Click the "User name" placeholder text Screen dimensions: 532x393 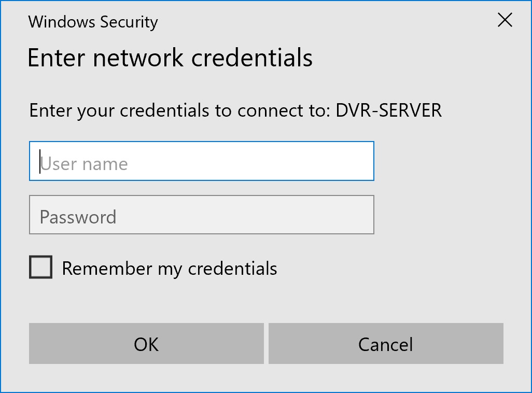(84, 164)
